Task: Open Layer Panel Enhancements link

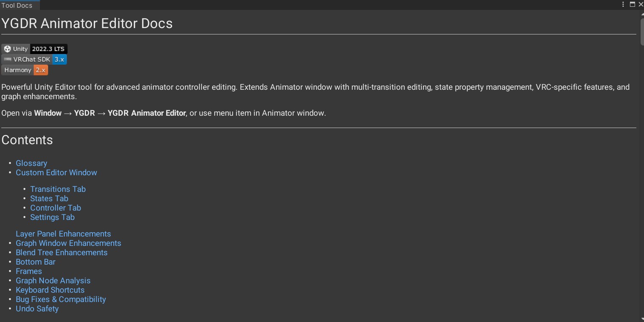Action: [63, 234]
